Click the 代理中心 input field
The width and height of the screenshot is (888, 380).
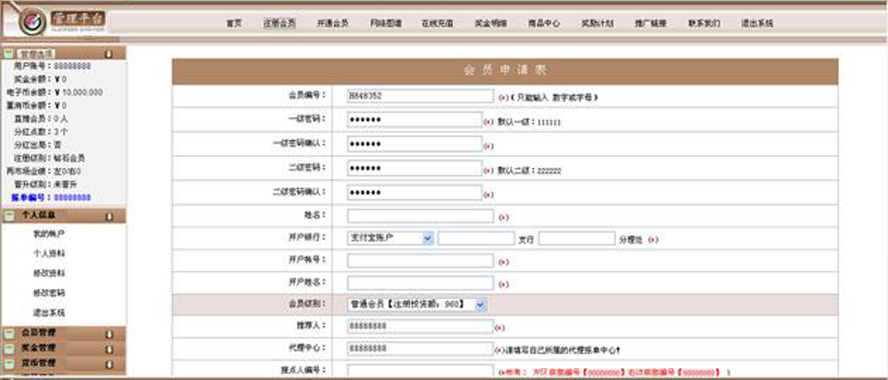pyautogui.click(x=420, y=349)
